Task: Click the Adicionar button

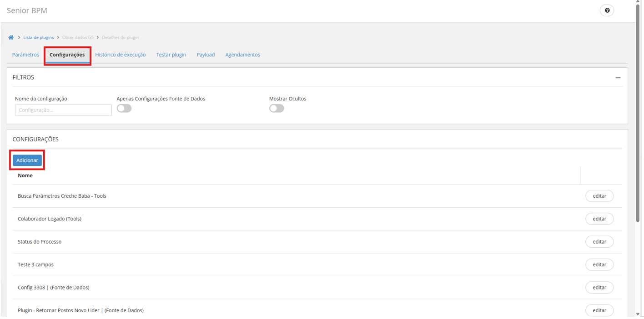Action: coord(27,160)
